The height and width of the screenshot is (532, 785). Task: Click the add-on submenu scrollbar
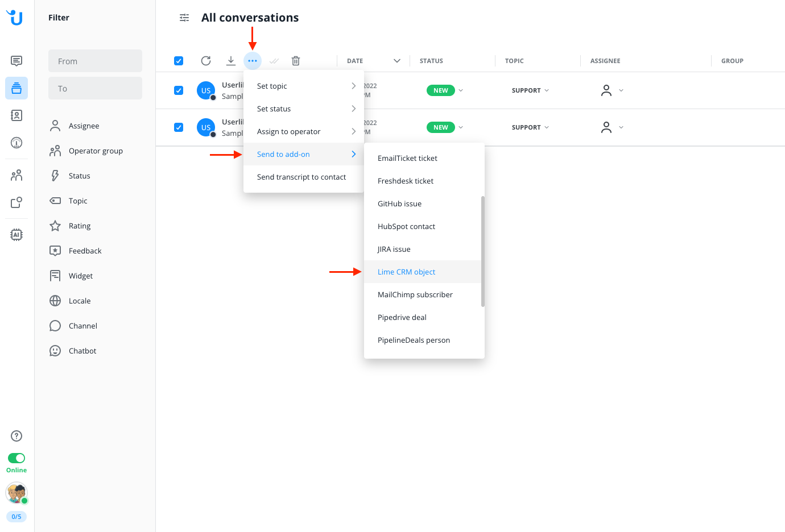click(x=483, y=251)
